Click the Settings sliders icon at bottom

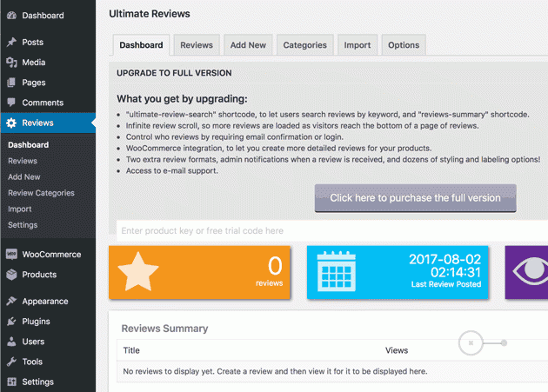(11, 382)
